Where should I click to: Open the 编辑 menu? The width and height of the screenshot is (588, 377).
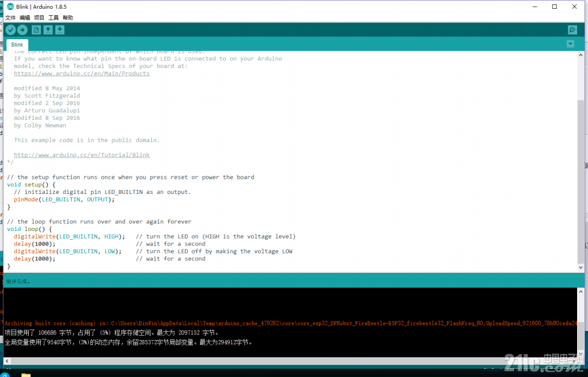coord(24,17)
